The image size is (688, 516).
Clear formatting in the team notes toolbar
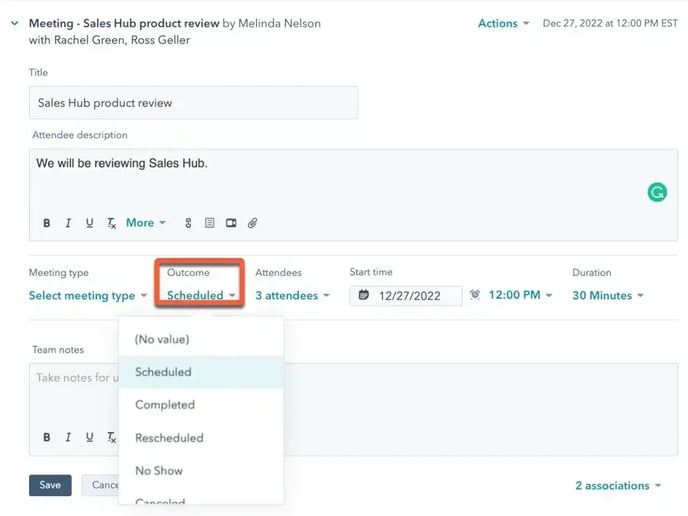[111, 437]
